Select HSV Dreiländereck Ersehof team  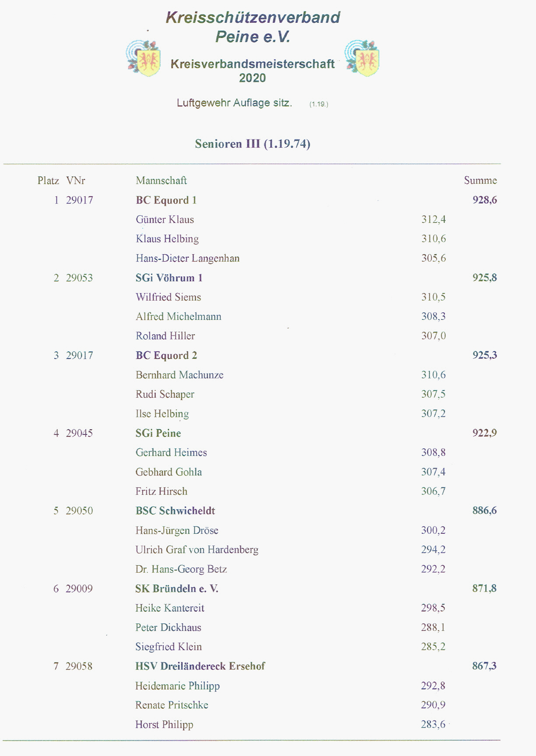[x=200, y=666]
